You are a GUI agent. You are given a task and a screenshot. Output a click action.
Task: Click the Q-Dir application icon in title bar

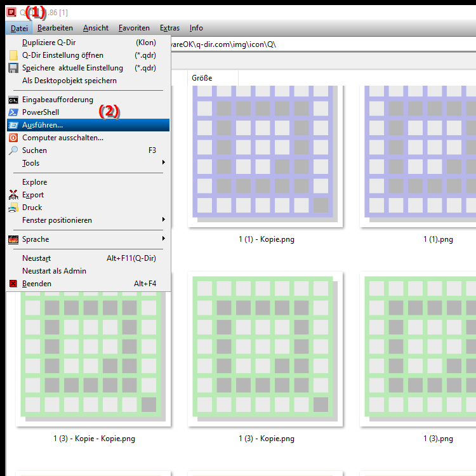[x=11, y=12]
